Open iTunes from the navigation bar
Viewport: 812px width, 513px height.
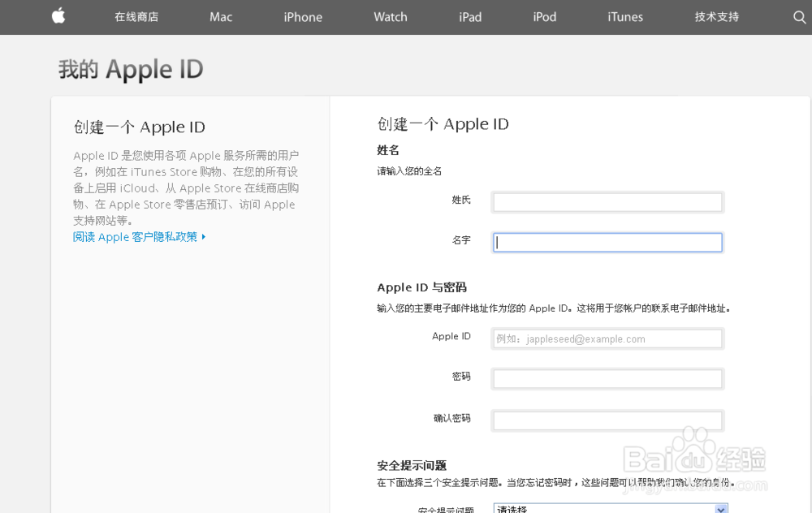pos(625,17)
